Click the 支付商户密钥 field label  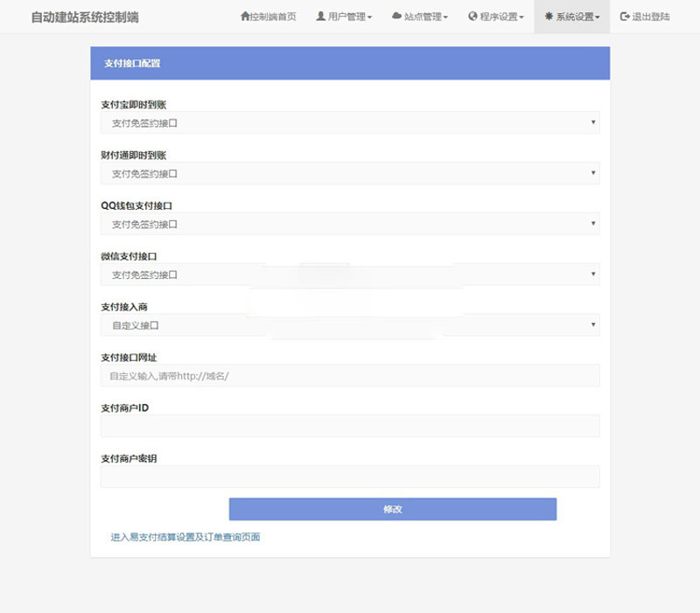click(x=129, y=458)
